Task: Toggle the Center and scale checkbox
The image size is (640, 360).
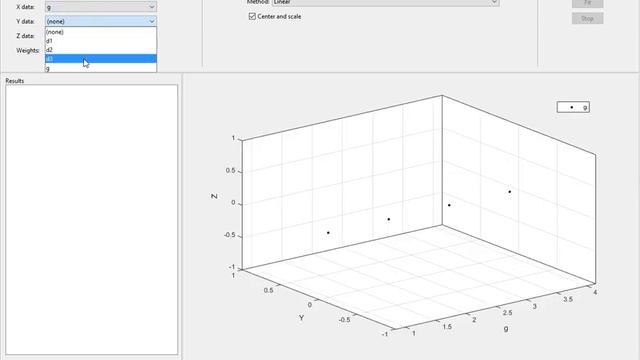Action: tap(252, 16)
